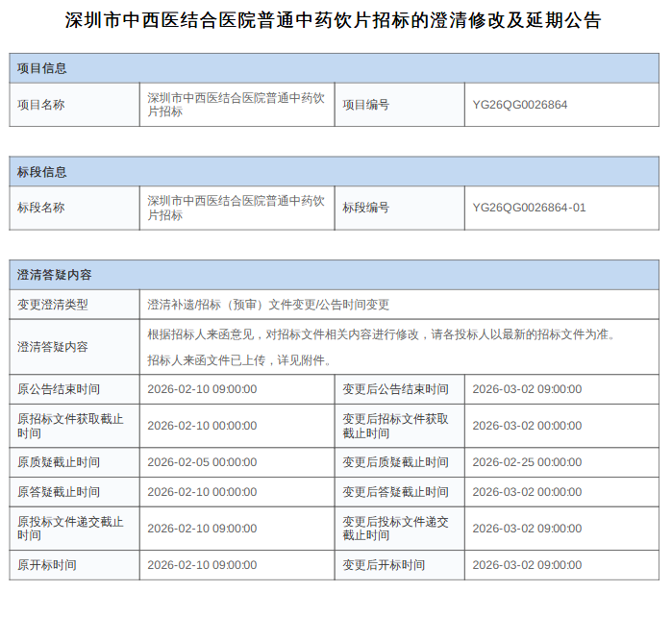Select the 标段信息 section header
The width and height of the screenshot is (672, 641).
click(42, 172)
